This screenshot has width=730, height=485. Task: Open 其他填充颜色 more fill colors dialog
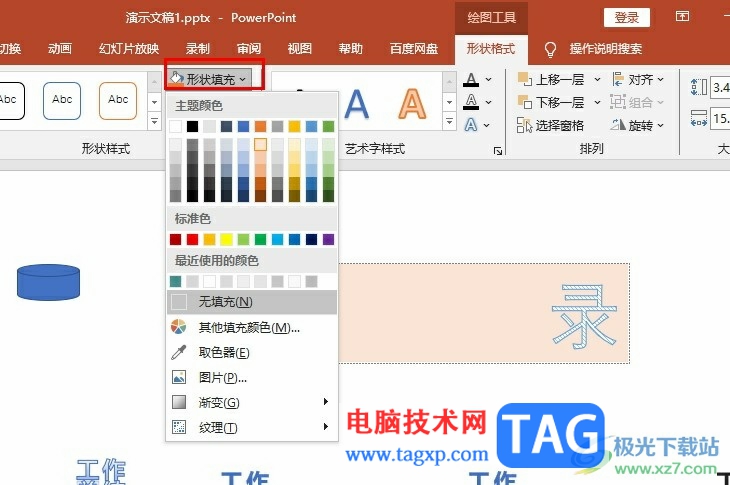click(x=252, y=328)
